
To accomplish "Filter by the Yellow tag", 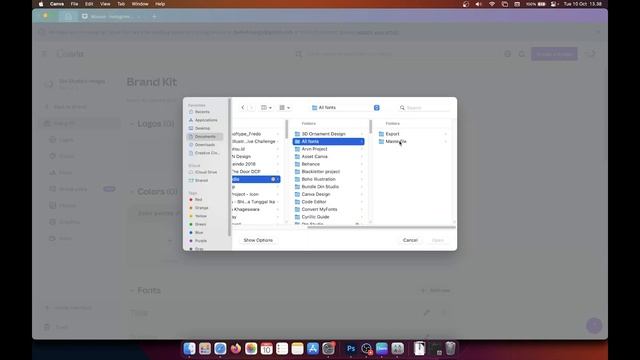I will point(200,216).
